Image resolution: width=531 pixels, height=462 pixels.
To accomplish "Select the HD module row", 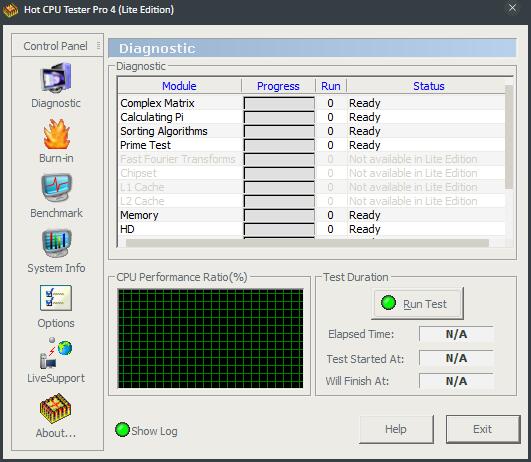I will click(311, 229).
